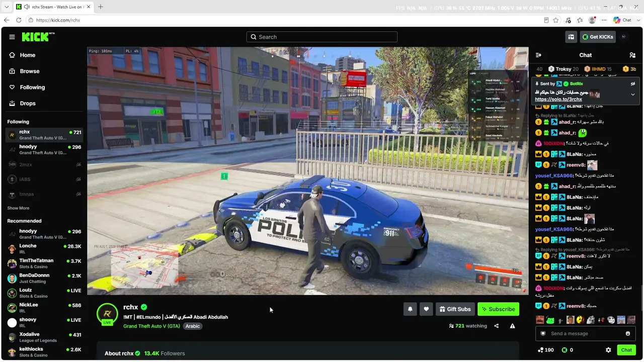The width and height of the screenshot is (644, 362).
Task: Click the KICK logo
Action: tap(38, 37)
